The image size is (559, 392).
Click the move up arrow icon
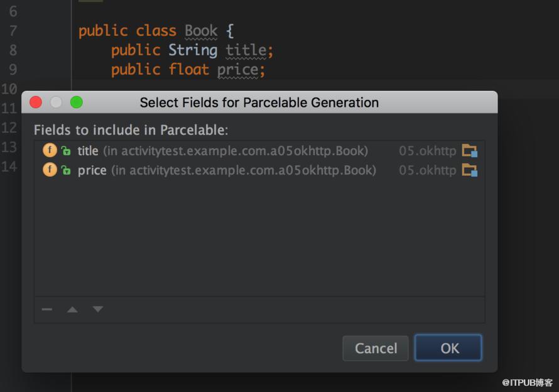[x=72, y=309]
